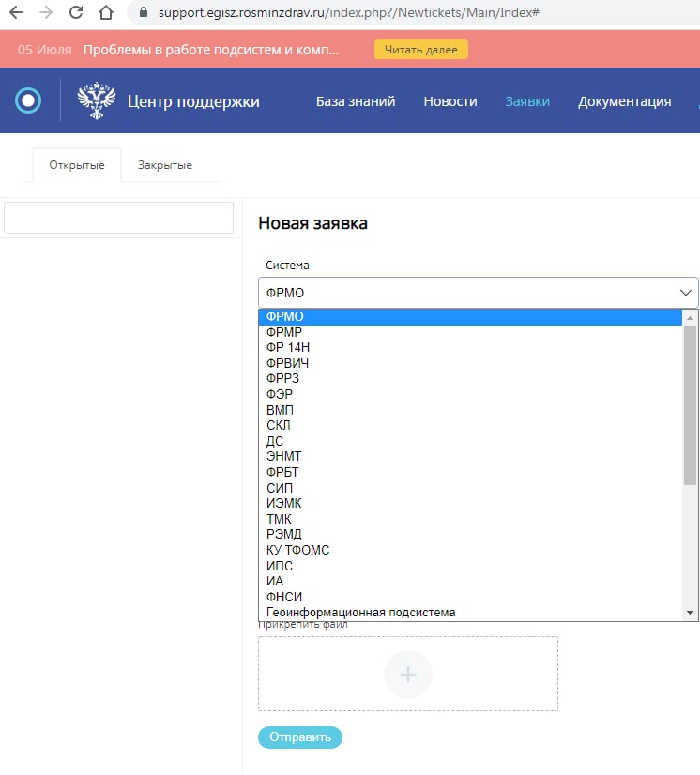
Task: Click the browser address bar URL
Action: point(348,12)
